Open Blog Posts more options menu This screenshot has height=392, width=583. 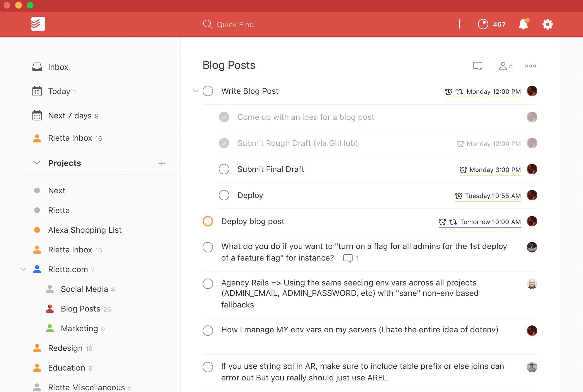530,66
